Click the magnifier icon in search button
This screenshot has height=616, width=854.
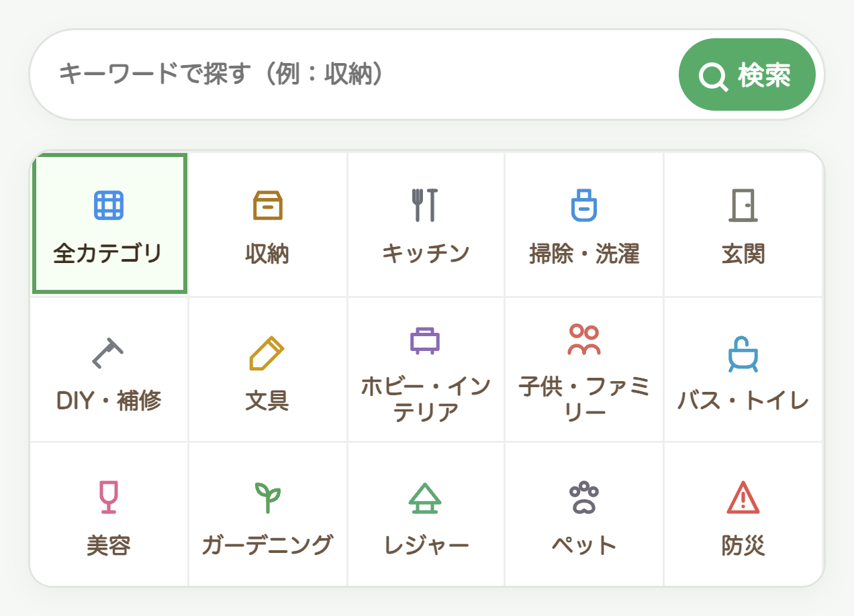point(713,76)
